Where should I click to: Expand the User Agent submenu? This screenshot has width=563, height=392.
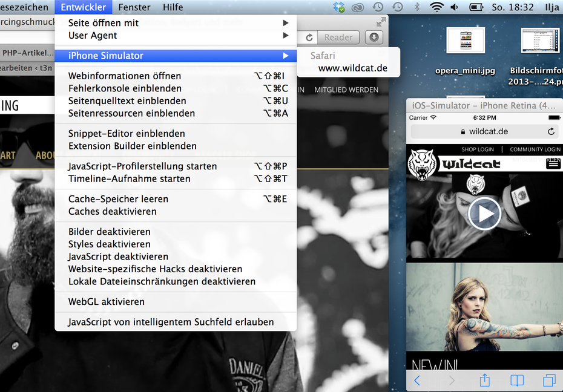point(176,36)
